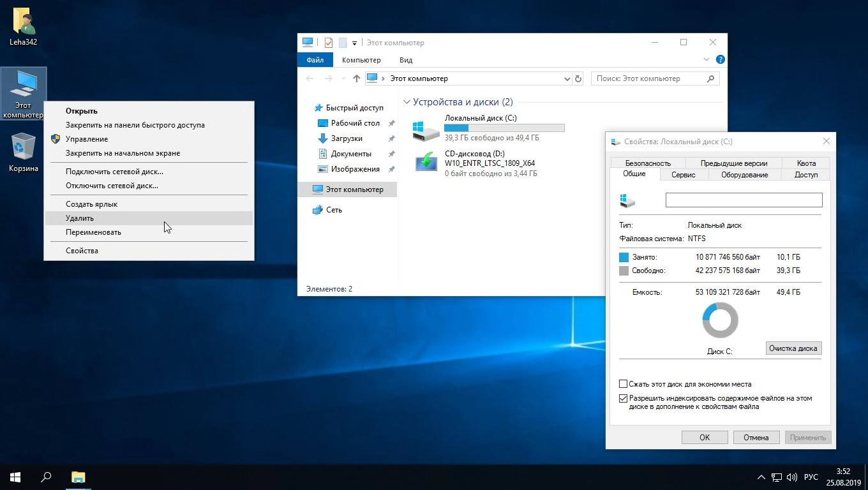Open File Explorer from the taskbar
868x490 pixels.
click(x=78, y=477)
